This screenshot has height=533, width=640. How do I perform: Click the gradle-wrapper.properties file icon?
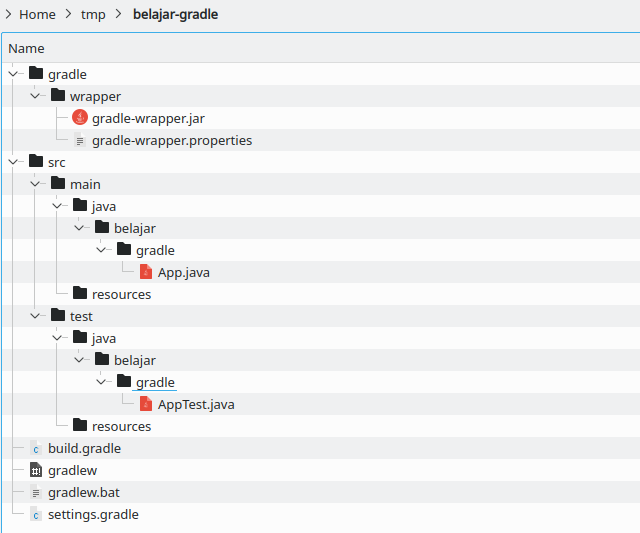pyautogui.click(x=80, y=140)
